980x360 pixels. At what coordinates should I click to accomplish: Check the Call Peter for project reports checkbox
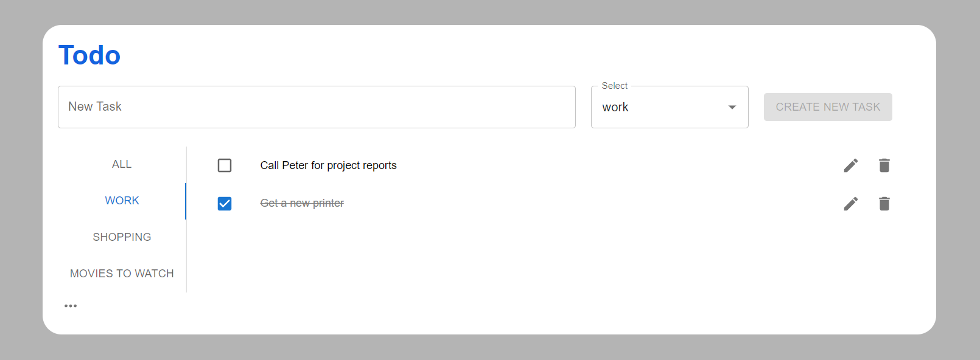(x=225, y=165)
